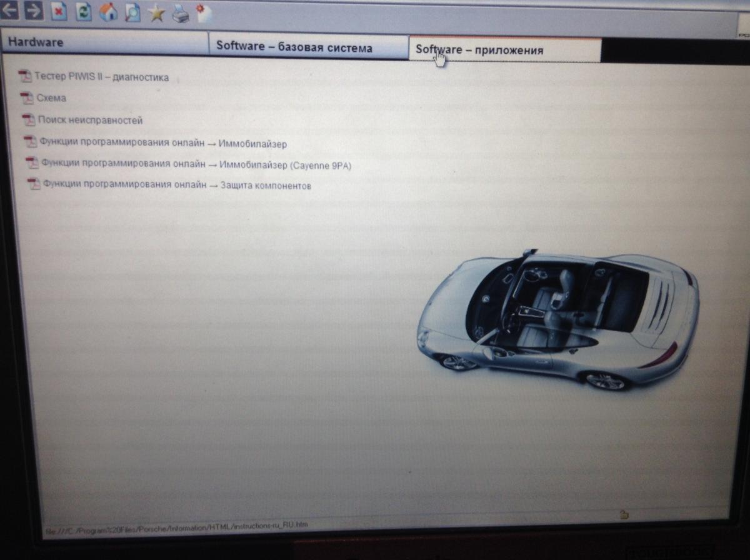The height and width of the screenshot is (560, 750).
Task: Open the Search magnifier icon
Action: pos(132,12)
